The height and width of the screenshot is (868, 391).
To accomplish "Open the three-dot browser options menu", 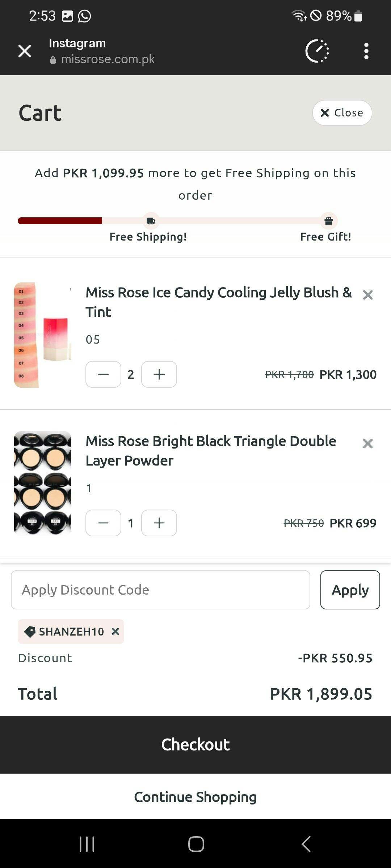I will [x=366, y=51].
